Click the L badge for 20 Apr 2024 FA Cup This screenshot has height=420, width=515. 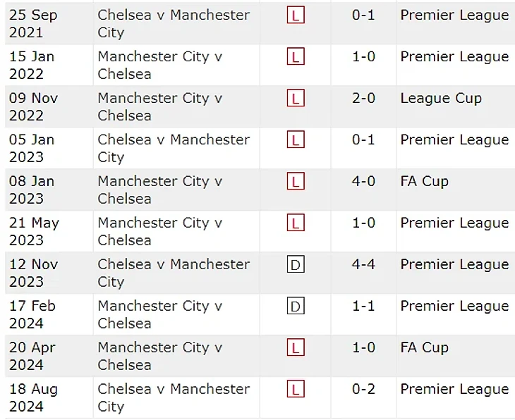296,347
